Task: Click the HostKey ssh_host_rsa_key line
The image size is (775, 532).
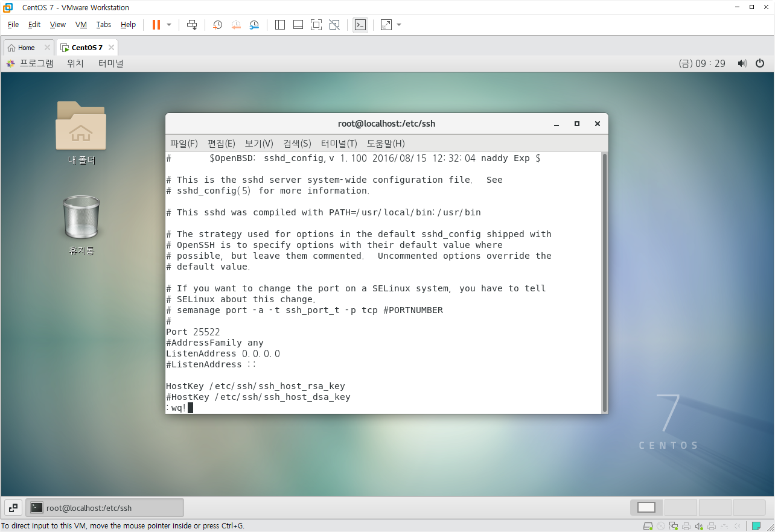Action: point(256,386)
